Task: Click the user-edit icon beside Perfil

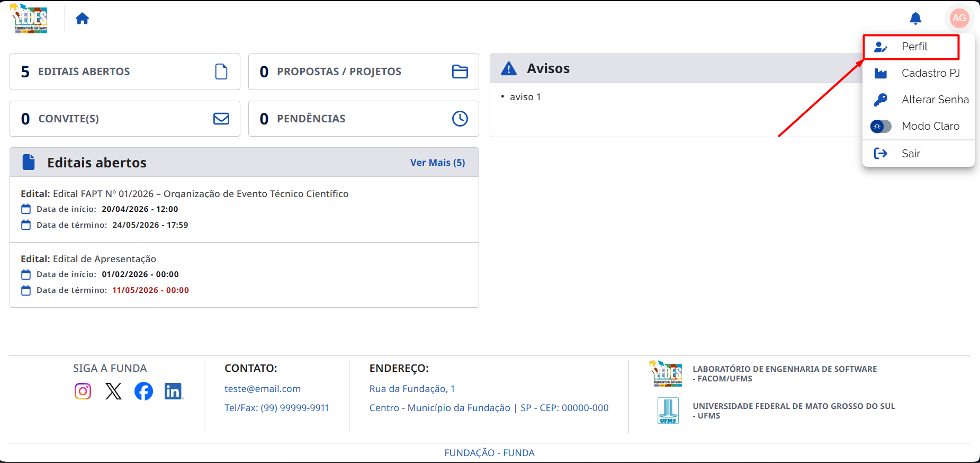Action: click(x=880, y=47)
